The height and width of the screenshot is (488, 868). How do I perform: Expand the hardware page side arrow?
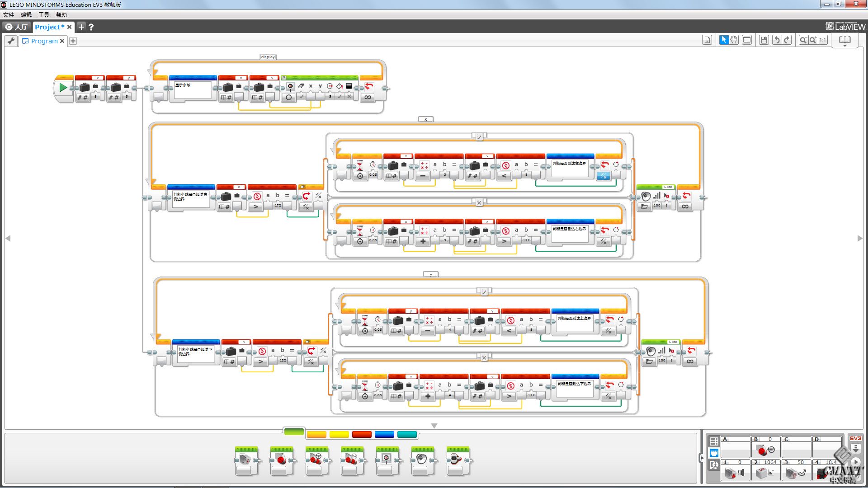(702, 458)
